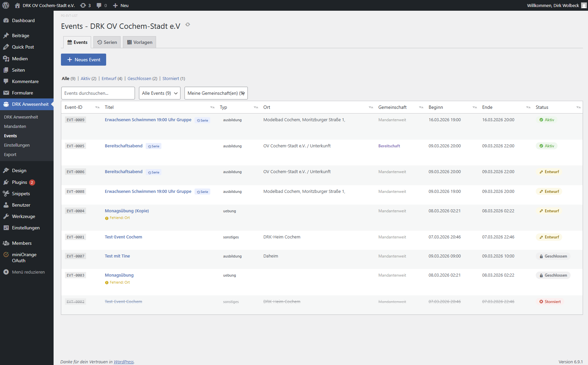Viewport: 588px width, 365px height.
Task: Click the WordPress link in footer
Action: [124, 362]
